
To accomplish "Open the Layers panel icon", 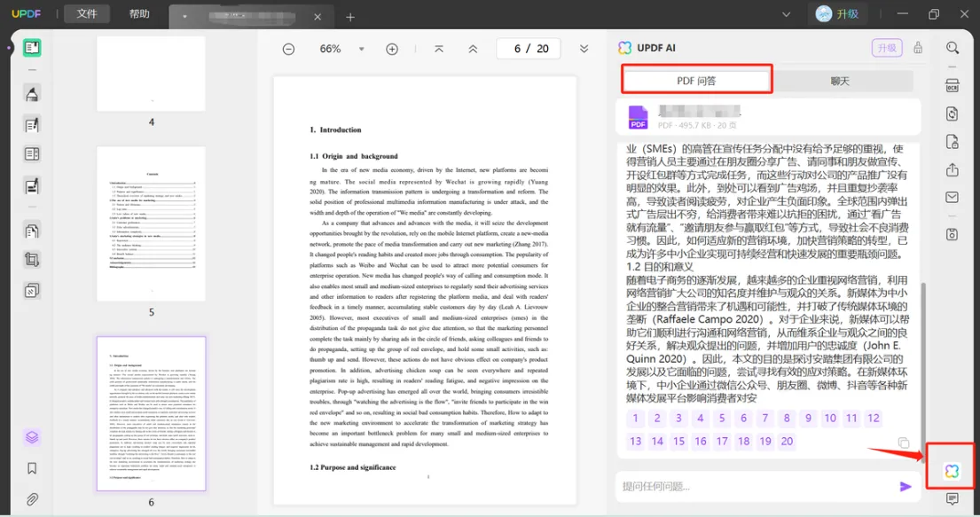I will point(32,437).
